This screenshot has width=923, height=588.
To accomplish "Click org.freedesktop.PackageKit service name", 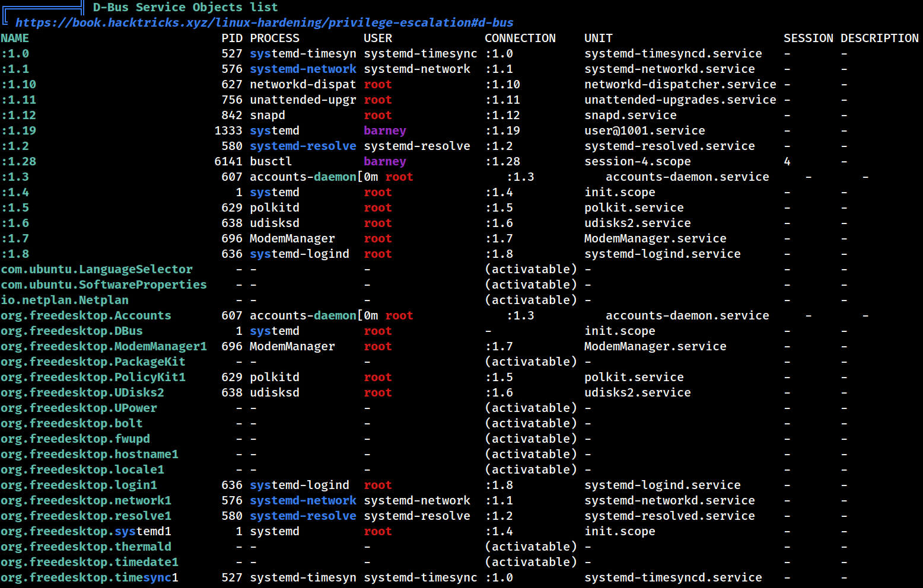I will click(93, 362).
